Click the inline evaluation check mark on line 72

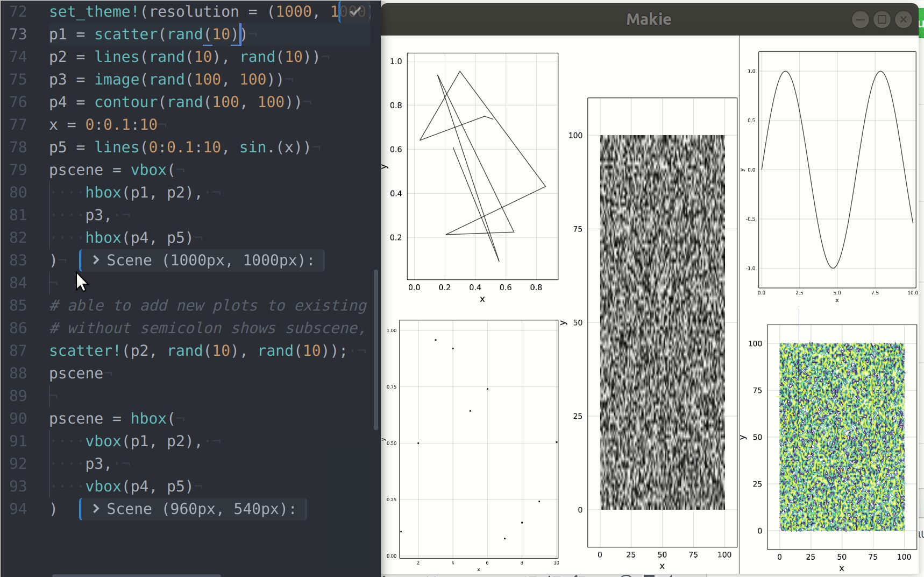tap(354, 11)
